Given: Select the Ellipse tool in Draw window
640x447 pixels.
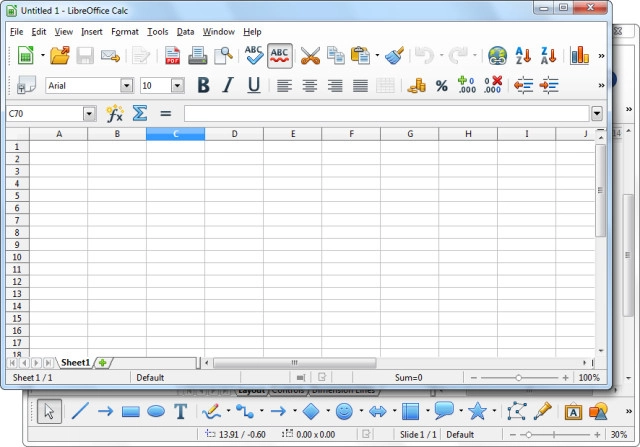Looking at the screenshot, I should pos(156,411).
